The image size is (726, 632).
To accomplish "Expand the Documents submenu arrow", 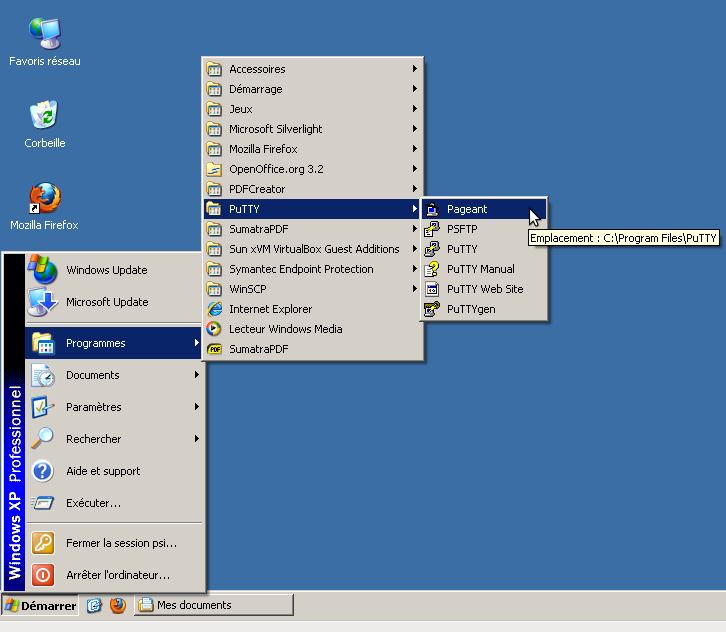I will pos(197,375).
